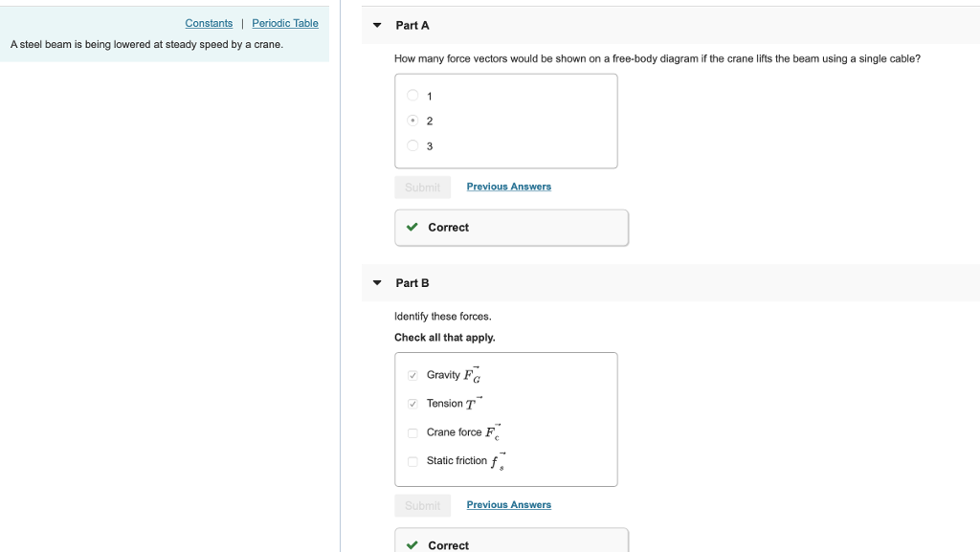Open Previous Answers under Part B
The image size is (980, 552).
pyautogui.click(x=509, y=504)
